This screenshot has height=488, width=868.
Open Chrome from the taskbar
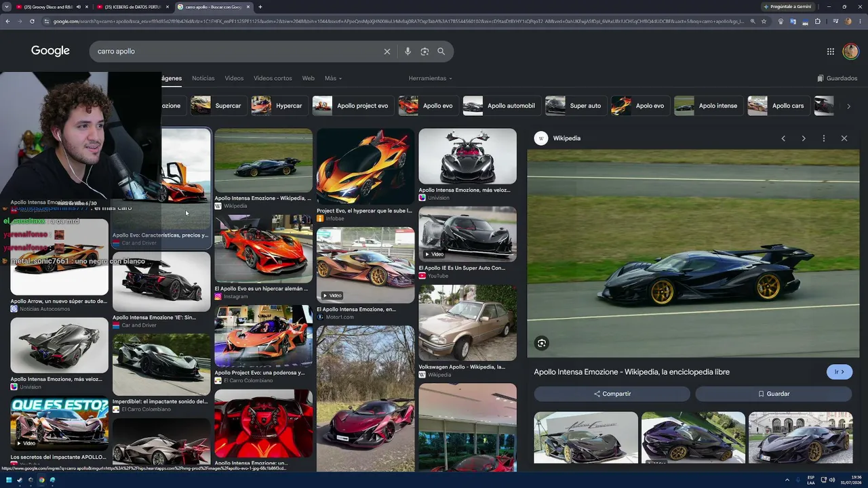(41, 480)
